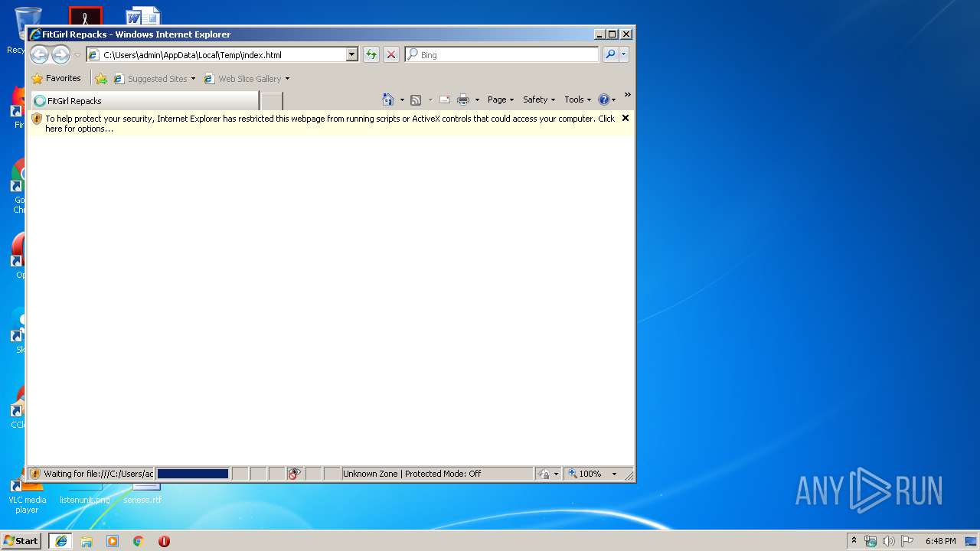The width and height of the screenshot is (980, 551).
Task: Expand the Home button dropdown arrow
Action: coord(402,99)
